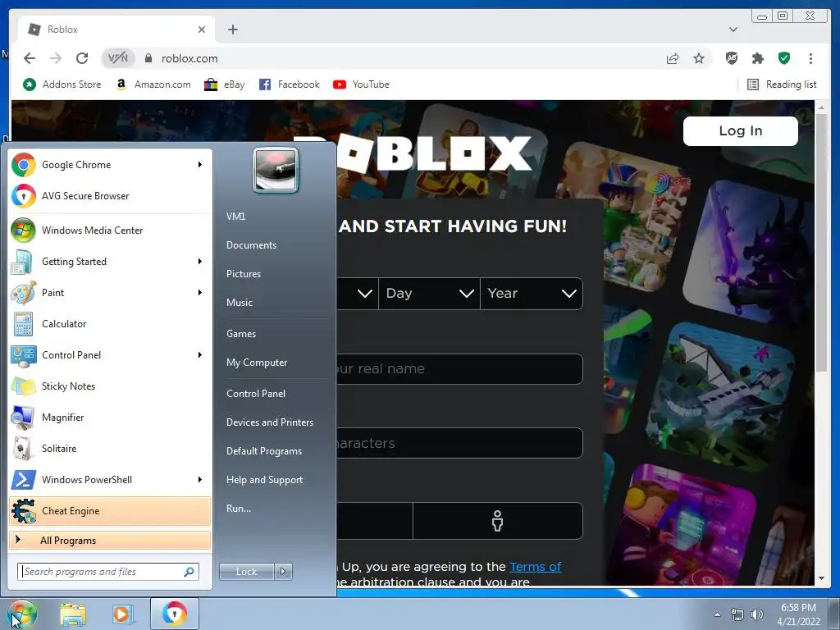The height and width of the screenshot is (630, 840).
Task: Open the Month dropdown arrow
Action: click(x=365, y=293)
